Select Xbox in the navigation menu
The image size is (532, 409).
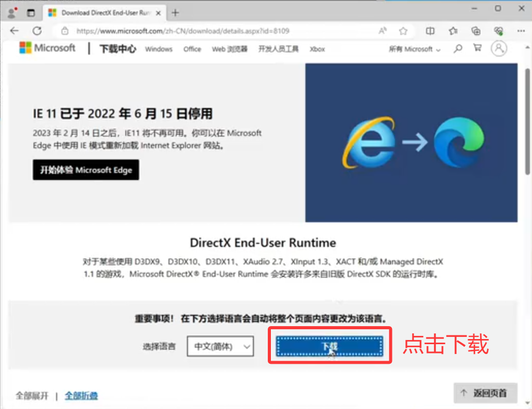click(317, 49)
